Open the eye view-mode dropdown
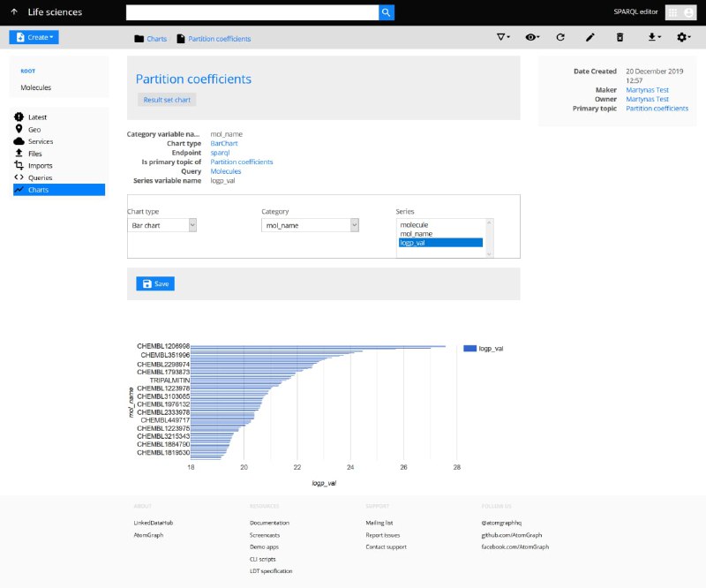The height and width of the screenshot is (588, 706). (531, 37)
